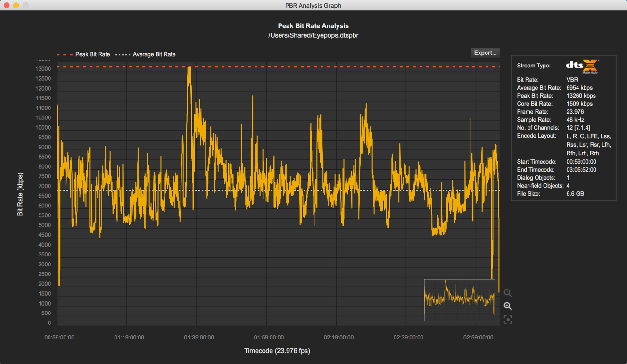Click the Peak Bit Rate Analysis chart title
Viewport: 627px width, 364px height.
pos(313,26)
